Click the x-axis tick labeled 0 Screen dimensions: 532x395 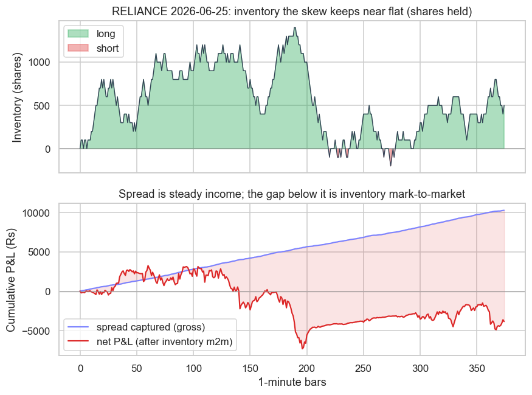(x=80, y=368)
